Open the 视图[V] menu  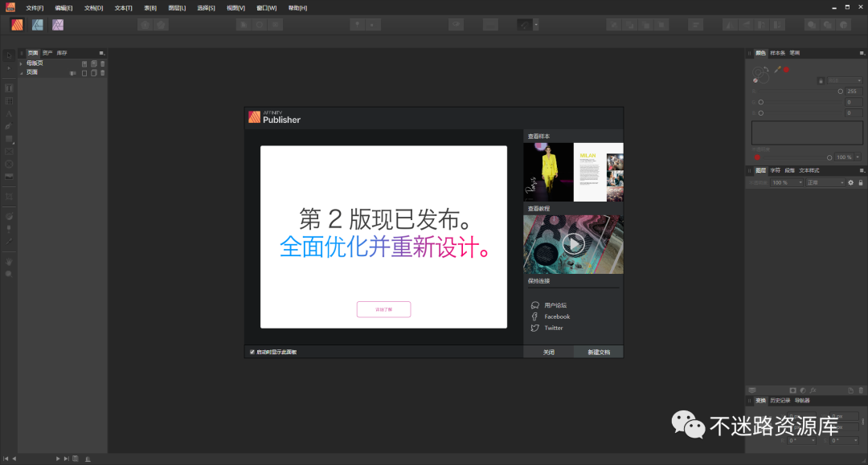pos(235,8)
